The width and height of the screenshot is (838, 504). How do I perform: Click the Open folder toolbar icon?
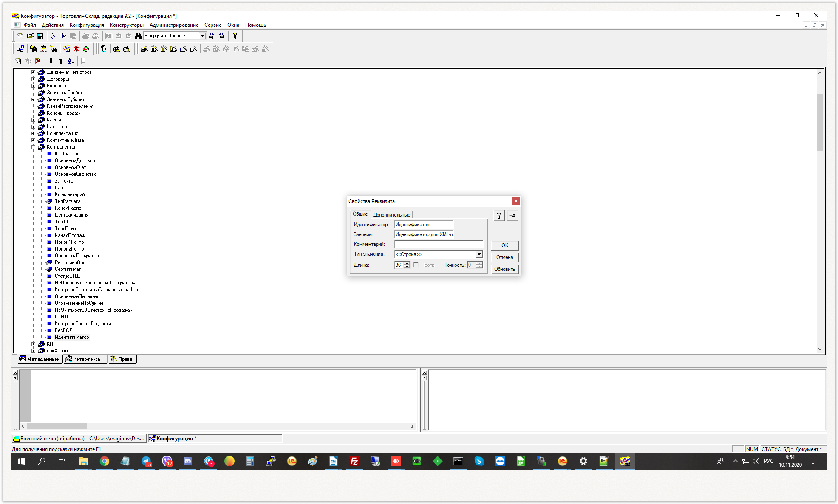(x=30, y=36)
